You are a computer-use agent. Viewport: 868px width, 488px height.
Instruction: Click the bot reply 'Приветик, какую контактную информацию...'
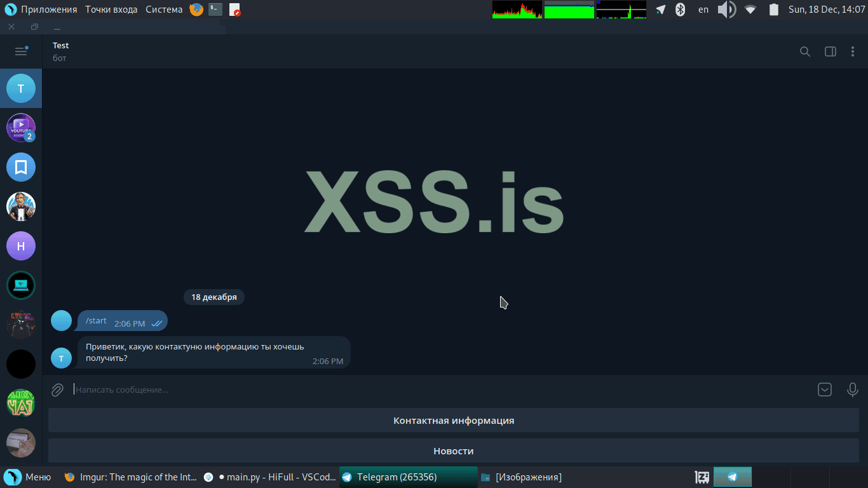214,352
